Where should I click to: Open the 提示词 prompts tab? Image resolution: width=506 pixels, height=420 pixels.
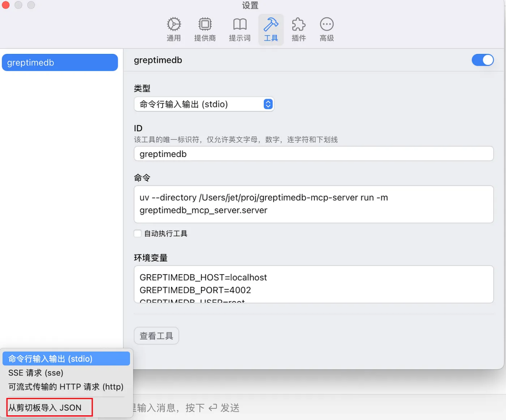240,30
